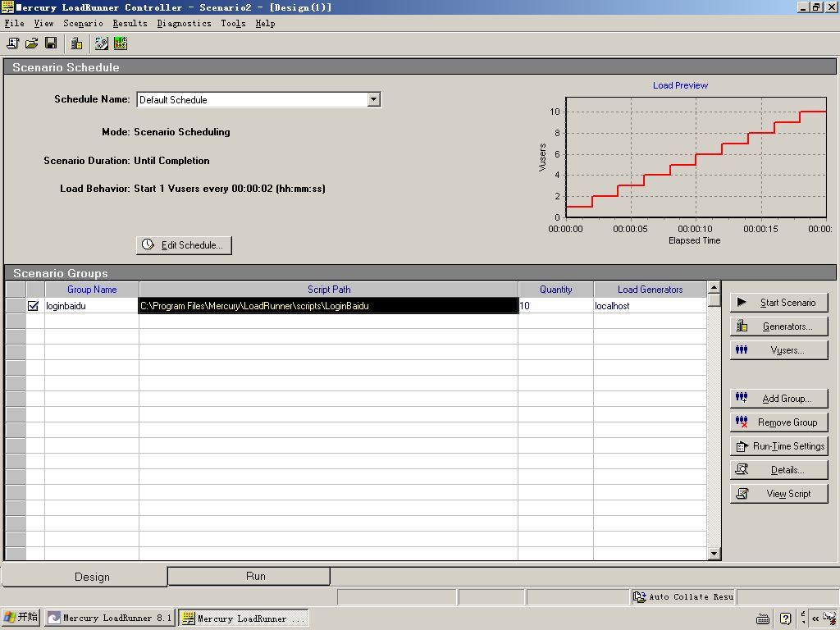Click the magnifier icon beside Details
The width and height of the screenshot is (840, 630).
(742, 469)
